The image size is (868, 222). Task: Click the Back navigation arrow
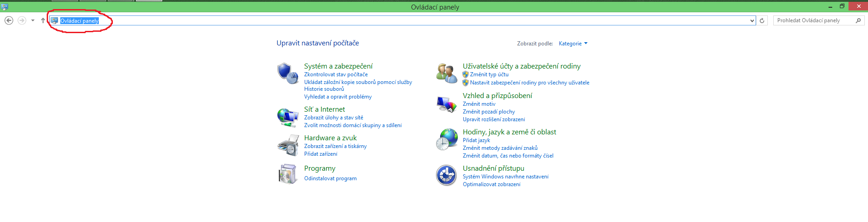click(x=9, y=20)
